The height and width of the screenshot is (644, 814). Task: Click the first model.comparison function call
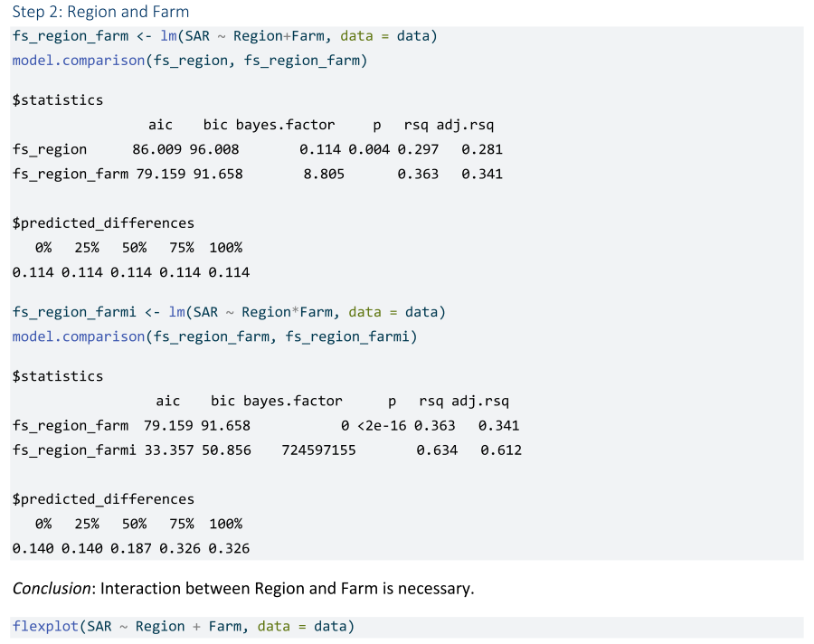[x=190, y=61]
